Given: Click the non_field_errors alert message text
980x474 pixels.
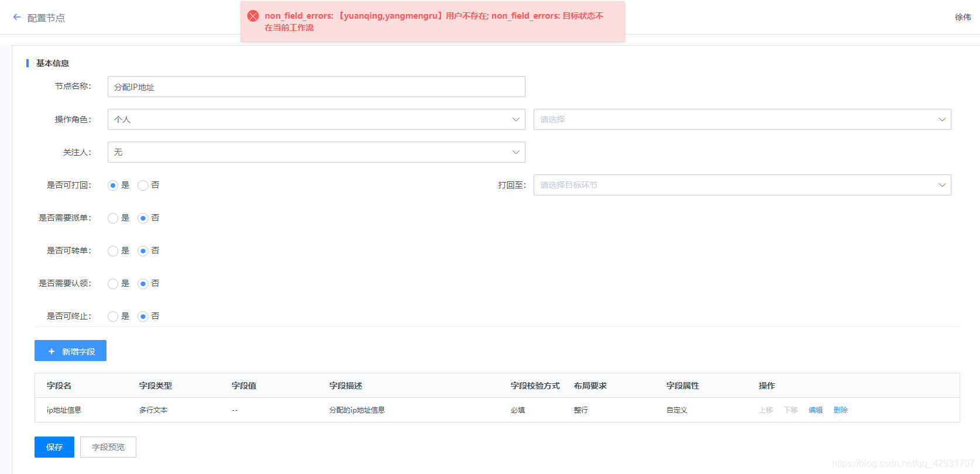Looking at the screenshot, I should coord(434,22).
